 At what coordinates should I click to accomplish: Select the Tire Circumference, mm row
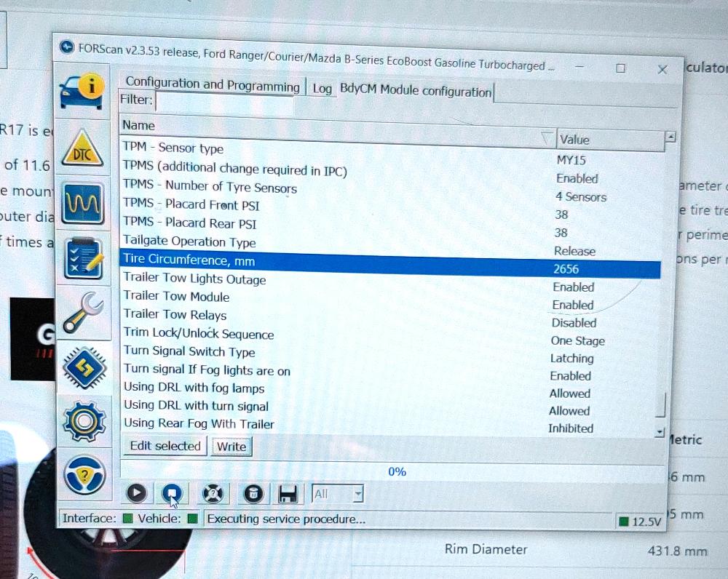click(x=390, y=264)
